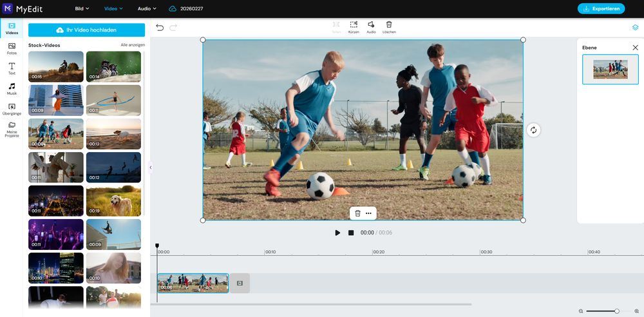
Task: Click the horizontal timeline scrollbar
Action: 311,304
